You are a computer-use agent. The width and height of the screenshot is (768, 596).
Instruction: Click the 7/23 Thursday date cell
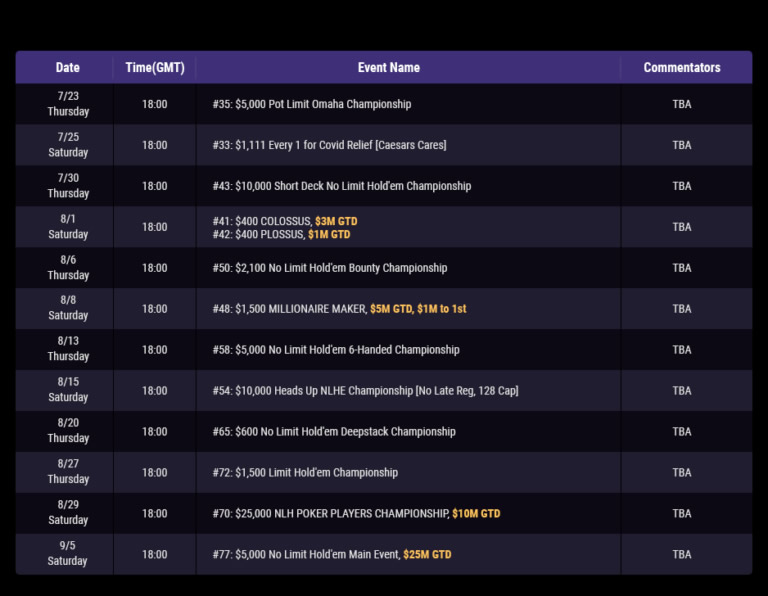tap(68, 104)
